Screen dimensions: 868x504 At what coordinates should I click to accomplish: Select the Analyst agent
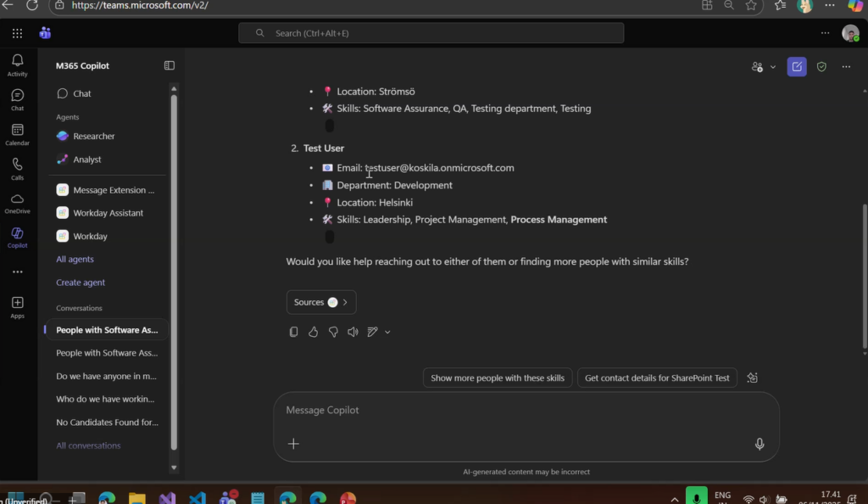click(x=108, y=159)
